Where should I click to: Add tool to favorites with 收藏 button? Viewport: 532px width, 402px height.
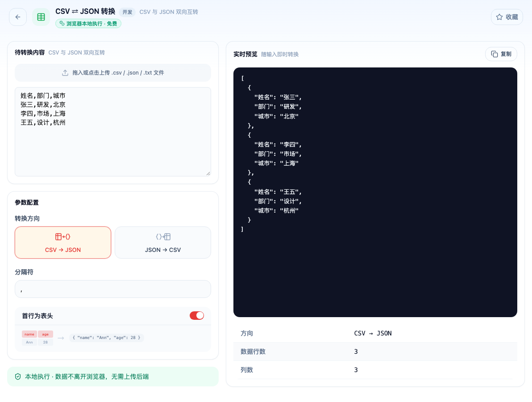tap(507, 17)
